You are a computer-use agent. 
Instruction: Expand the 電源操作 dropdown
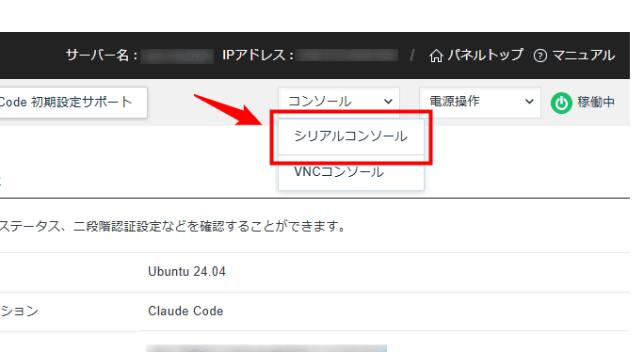480,102
